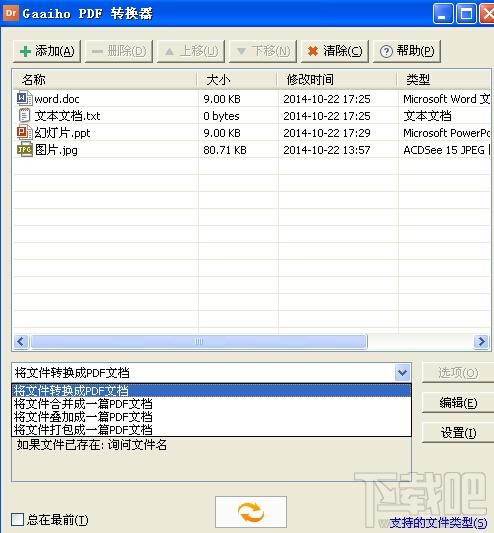Click the list's left scroll arrow
The height and width of the screenshot is (533, 494).
point(21,341)
